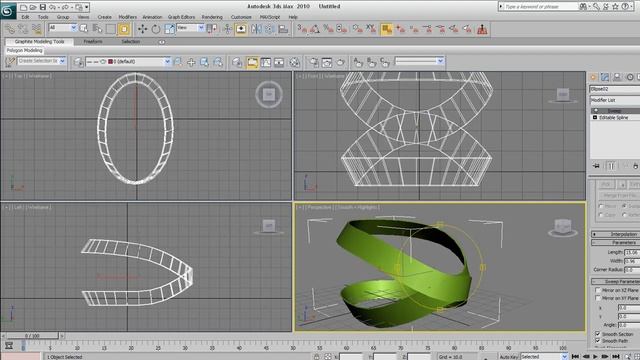Click the Undo arrow in quick access toolbar
Screen dimensions: 640x360
pyautogui.click(x=52, y=7)
